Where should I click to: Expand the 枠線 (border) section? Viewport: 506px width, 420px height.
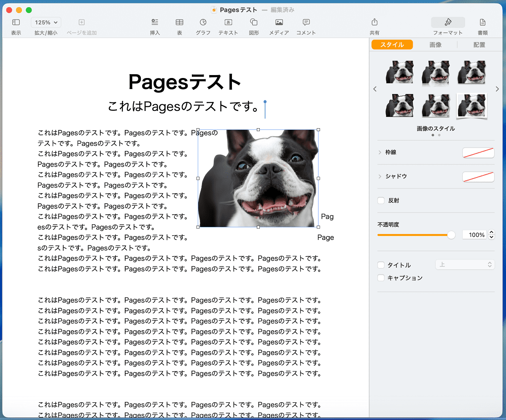[380, 152]
